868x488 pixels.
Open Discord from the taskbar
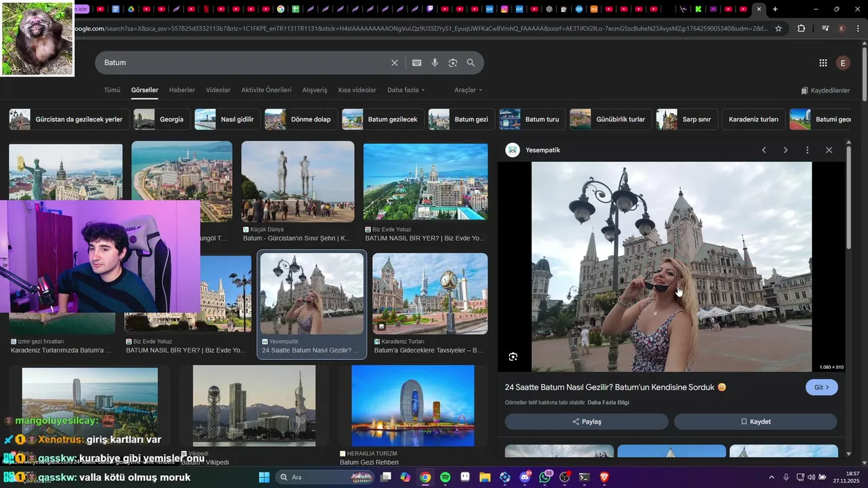pyautogui.click(x=525, y=477)
